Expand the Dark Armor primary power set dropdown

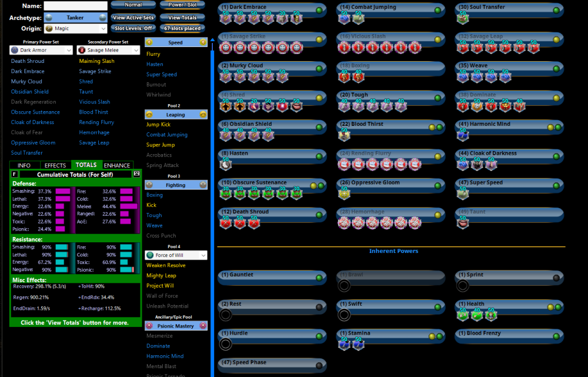[x=42, y=51]
